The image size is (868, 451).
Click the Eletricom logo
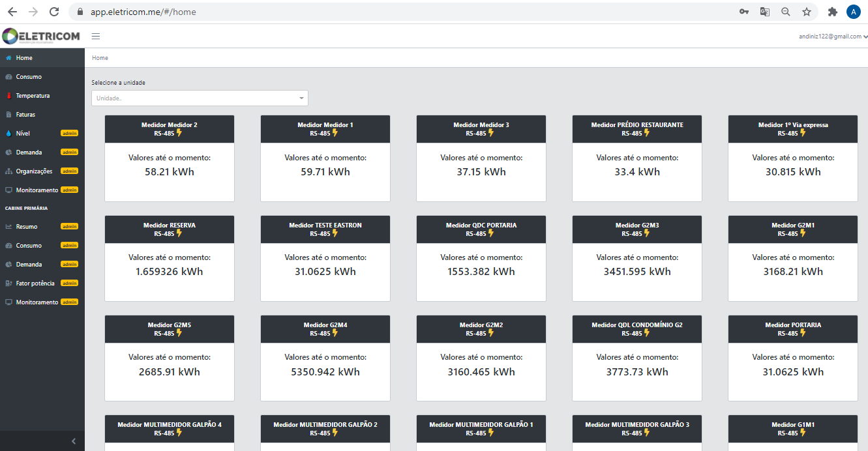tap(41, 36)
